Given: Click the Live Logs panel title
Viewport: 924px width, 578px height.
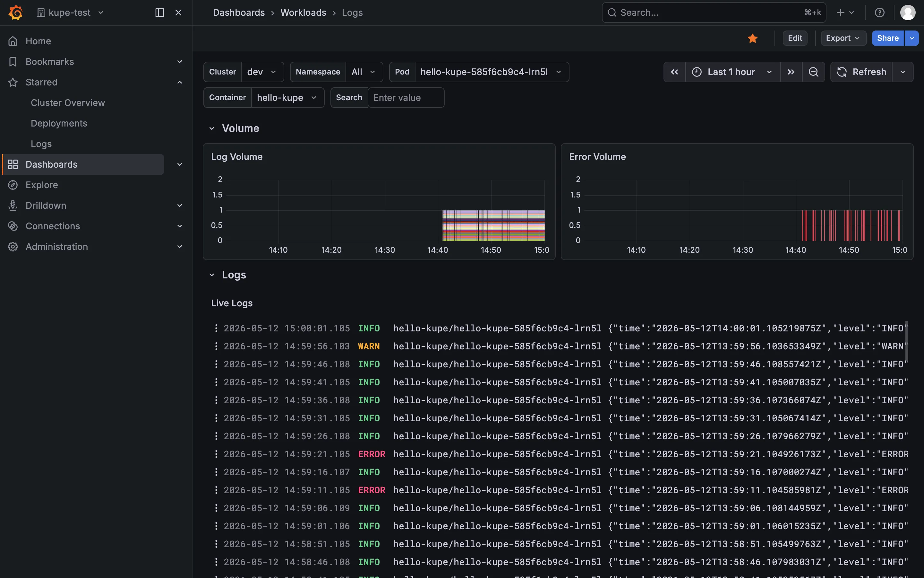Looking at the screenshot, I should point(232,303).
